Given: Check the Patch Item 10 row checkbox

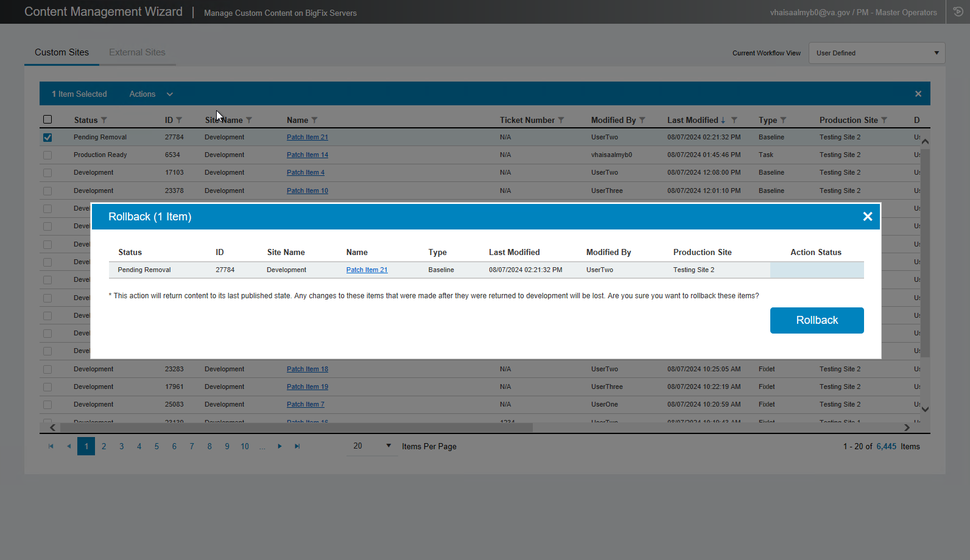Looking at the screenshot, I should pos(47,191).
